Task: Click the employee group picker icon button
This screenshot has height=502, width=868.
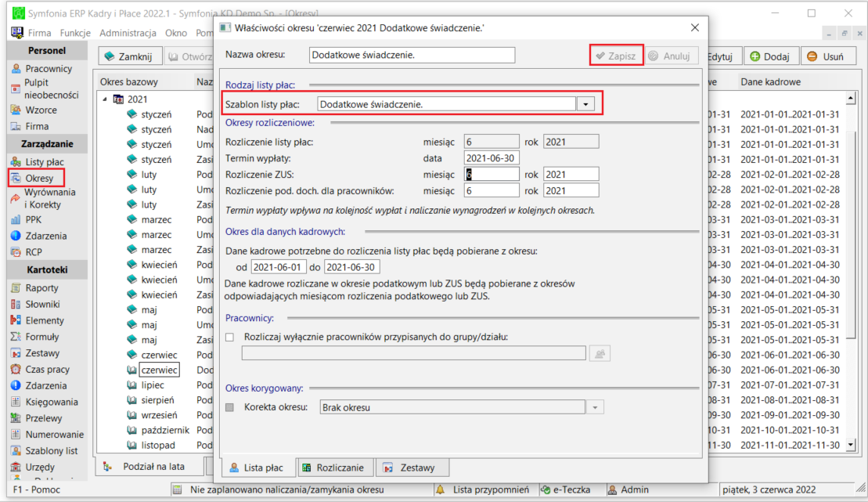Action: click(x=600, y=353)
